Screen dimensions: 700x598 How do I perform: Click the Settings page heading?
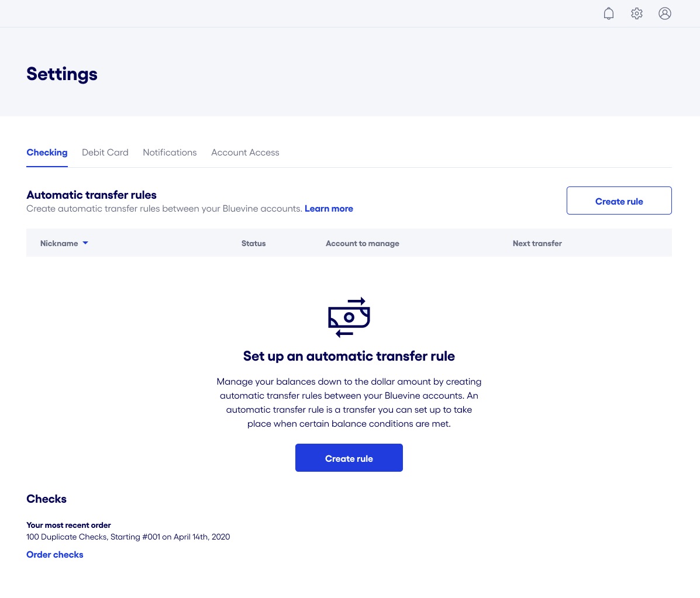[x=61, y=74]
